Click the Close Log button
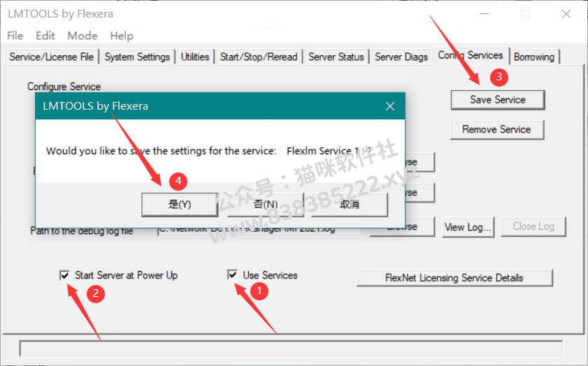The image size is (588, 366). click(x=533, y=226)
